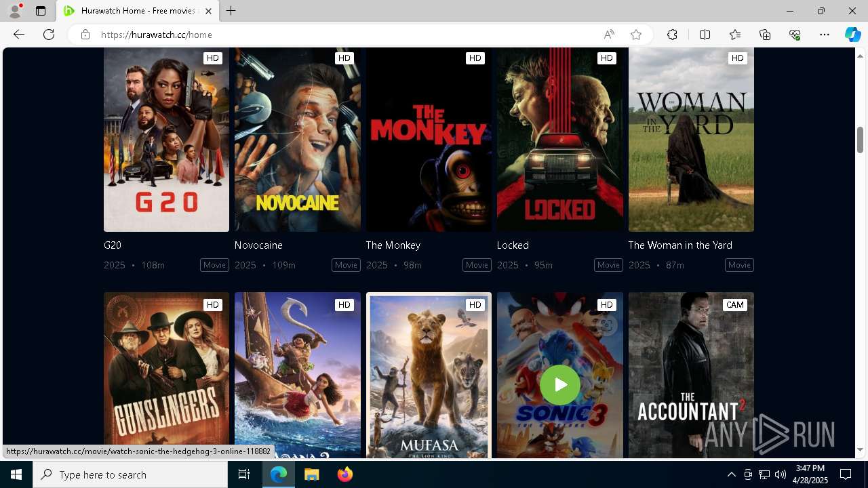This screenshot has height=488, width=868.
Task: Open Novocaine movie poster
Action: [298, 140]
